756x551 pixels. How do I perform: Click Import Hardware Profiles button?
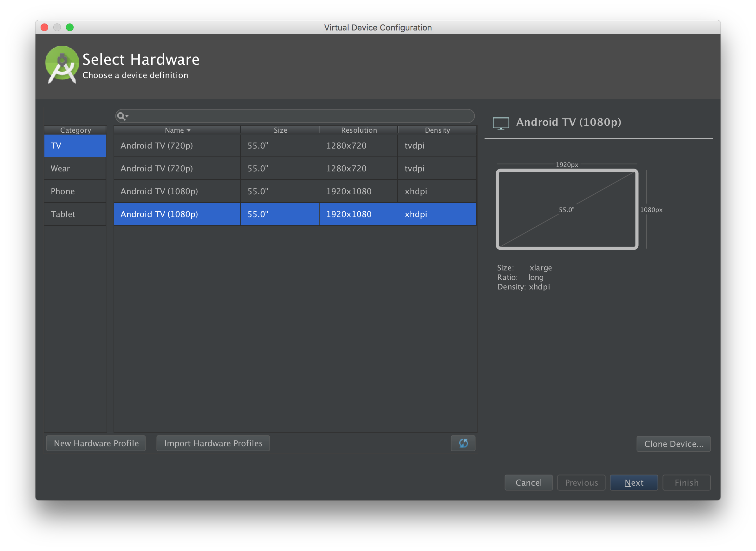point(213,443)
